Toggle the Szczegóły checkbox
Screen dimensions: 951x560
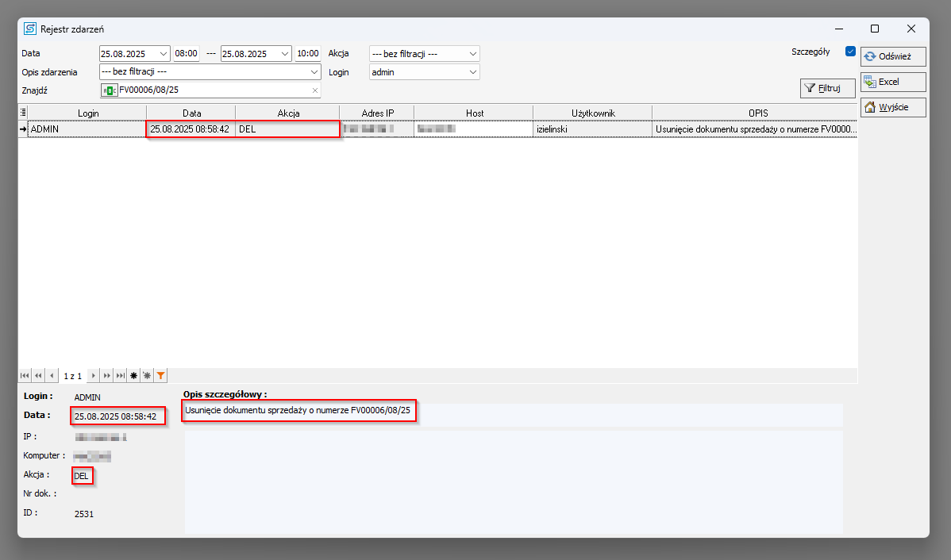(850, 52)
